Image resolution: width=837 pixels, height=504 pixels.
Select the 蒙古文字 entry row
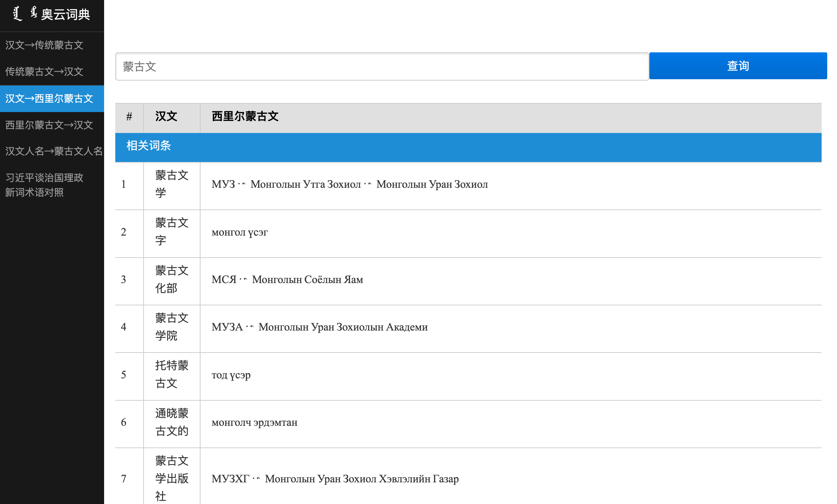419,233
